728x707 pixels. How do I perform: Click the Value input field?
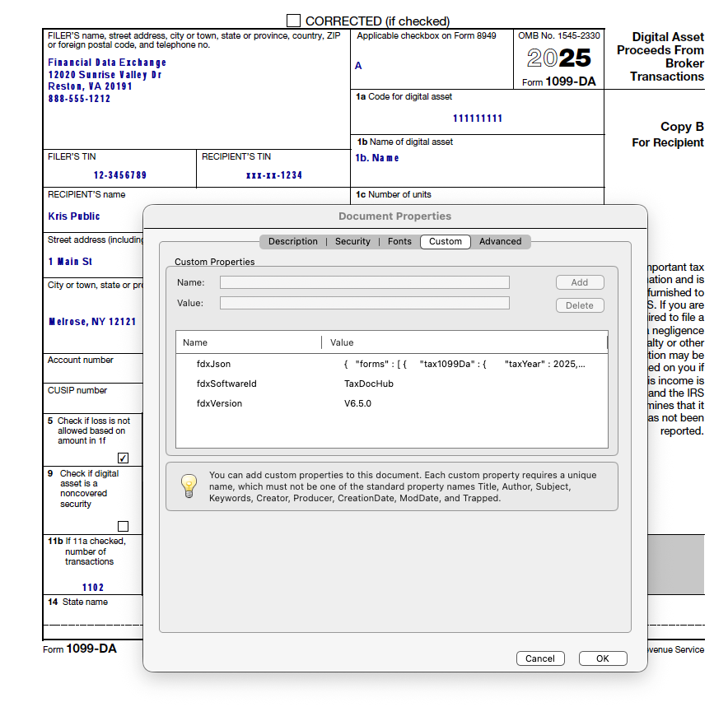365,303
